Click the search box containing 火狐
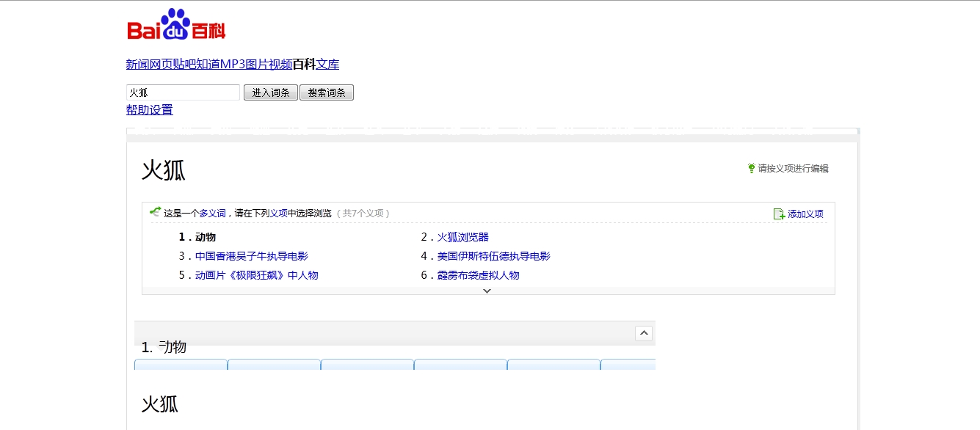This screenshot has height=430, width=980. click(184, 92)
